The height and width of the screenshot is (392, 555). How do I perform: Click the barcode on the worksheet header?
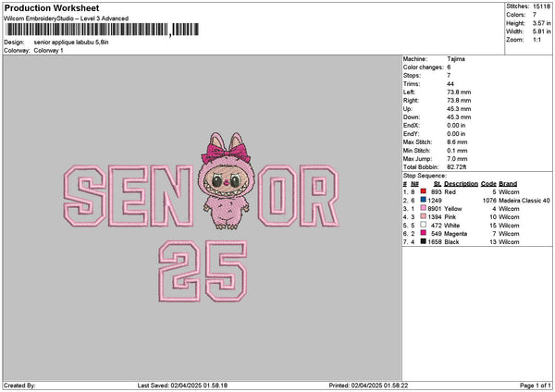pos(103,30)
